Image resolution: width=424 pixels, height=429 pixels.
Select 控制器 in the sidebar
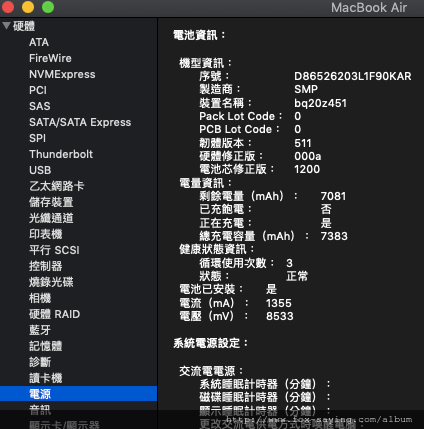(45, 266)
